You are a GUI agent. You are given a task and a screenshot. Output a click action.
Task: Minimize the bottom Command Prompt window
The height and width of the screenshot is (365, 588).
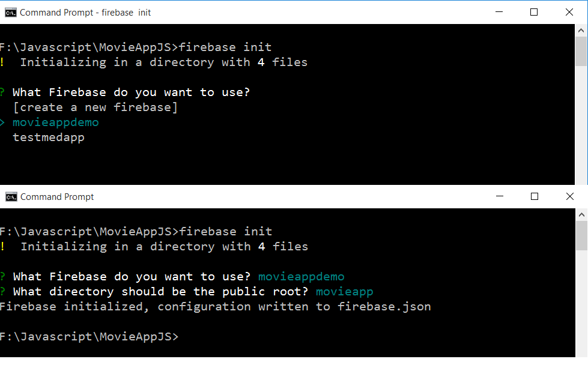tap(500, 196)
